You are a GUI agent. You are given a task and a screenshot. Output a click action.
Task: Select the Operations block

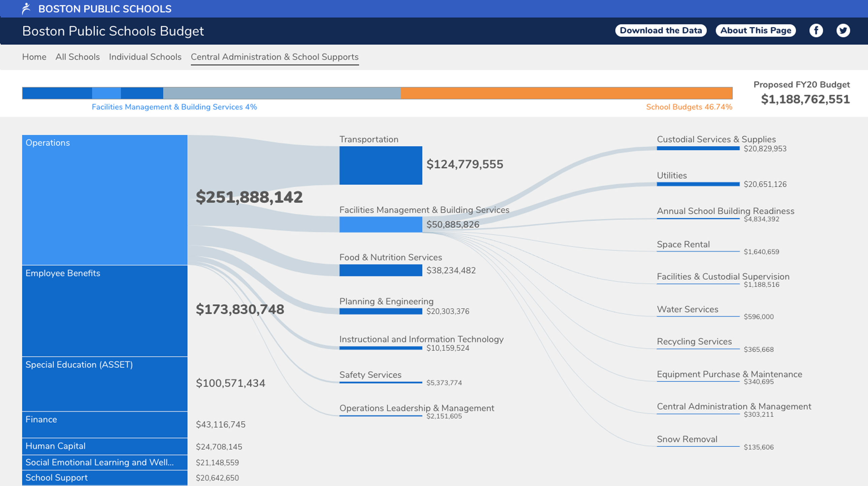tap(105, 200)
